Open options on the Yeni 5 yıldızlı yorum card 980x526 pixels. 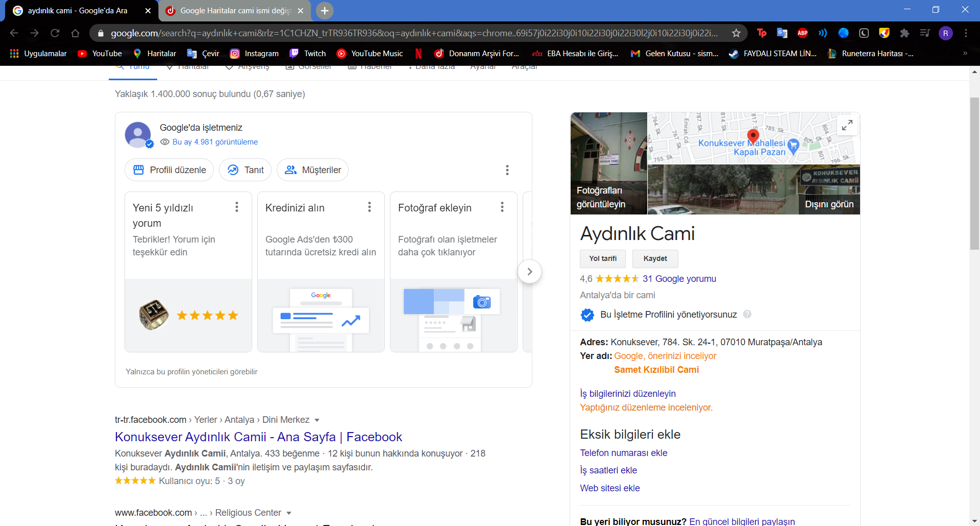(237, 207)
